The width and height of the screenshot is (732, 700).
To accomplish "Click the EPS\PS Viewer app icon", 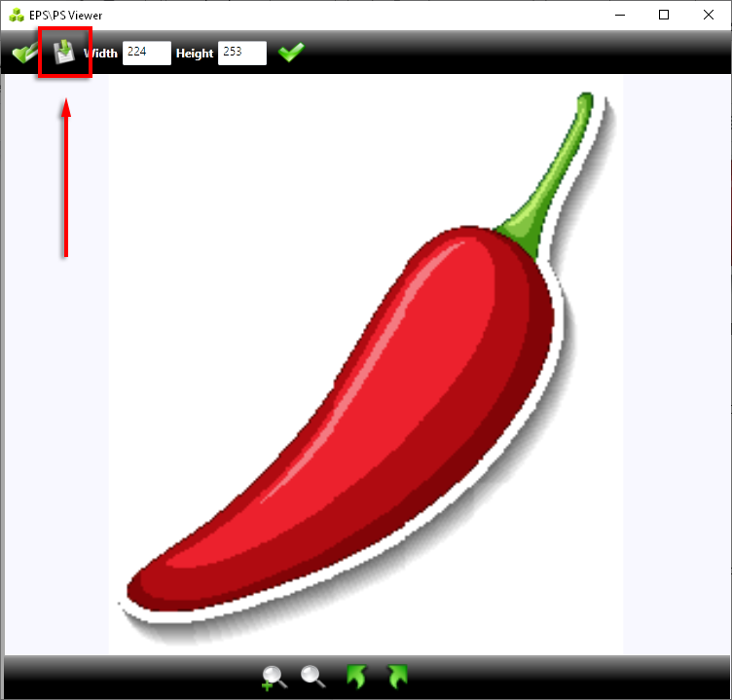I will click(17, 15).
